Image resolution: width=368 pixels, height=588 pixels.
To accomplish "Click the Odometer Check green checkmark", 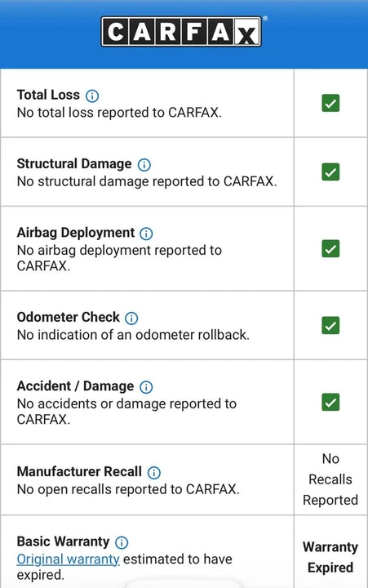I will click(x=330, y=325).
